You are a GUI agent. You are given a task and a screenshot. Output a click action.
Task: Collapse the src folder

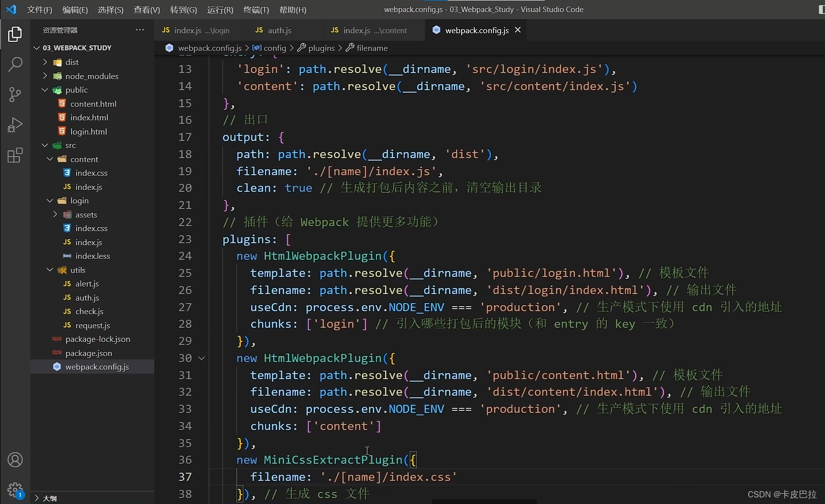coord(45,145)
